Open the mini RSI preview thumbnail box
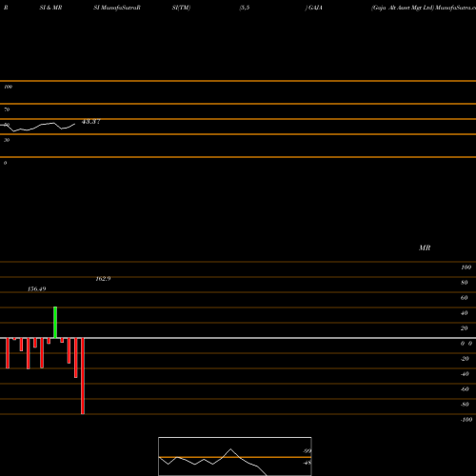Image resolution: width=476 pixels, height=476 pixels. pos(235,456)
